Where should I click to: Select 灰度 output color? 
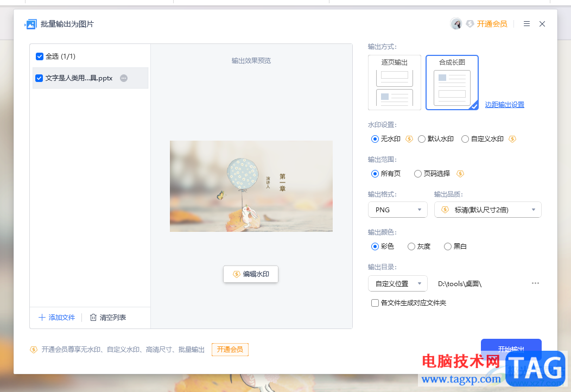pos(411,246)
